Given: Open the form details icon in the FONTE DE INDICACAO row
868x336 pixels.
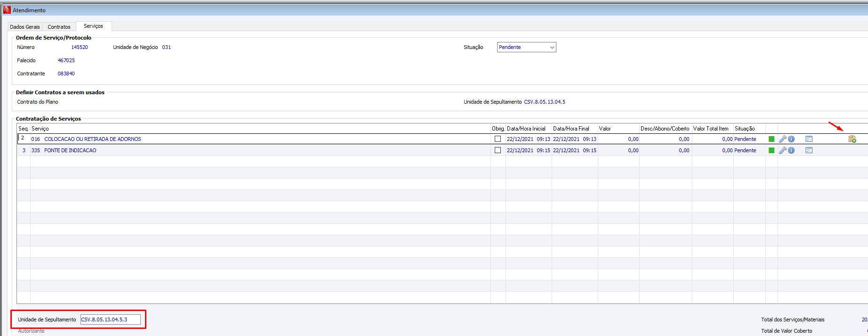Looking at the screenshot, I should (x=809, y=150).
